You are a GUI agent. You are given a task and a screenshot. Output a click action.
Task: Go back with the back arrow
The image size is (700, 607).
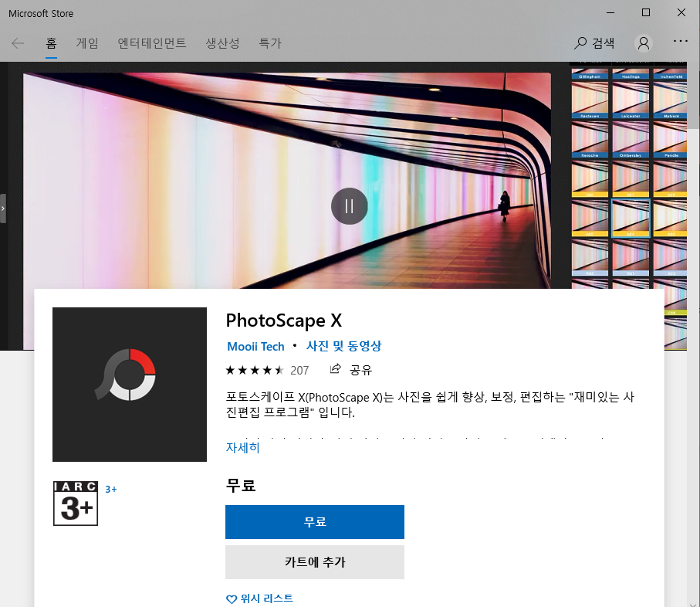(x=18, y=43)
